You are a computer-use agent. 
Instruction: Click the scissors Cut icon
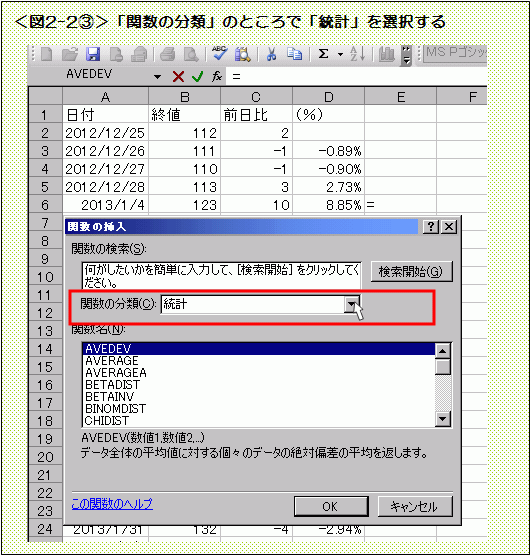(x=272, y=55)
